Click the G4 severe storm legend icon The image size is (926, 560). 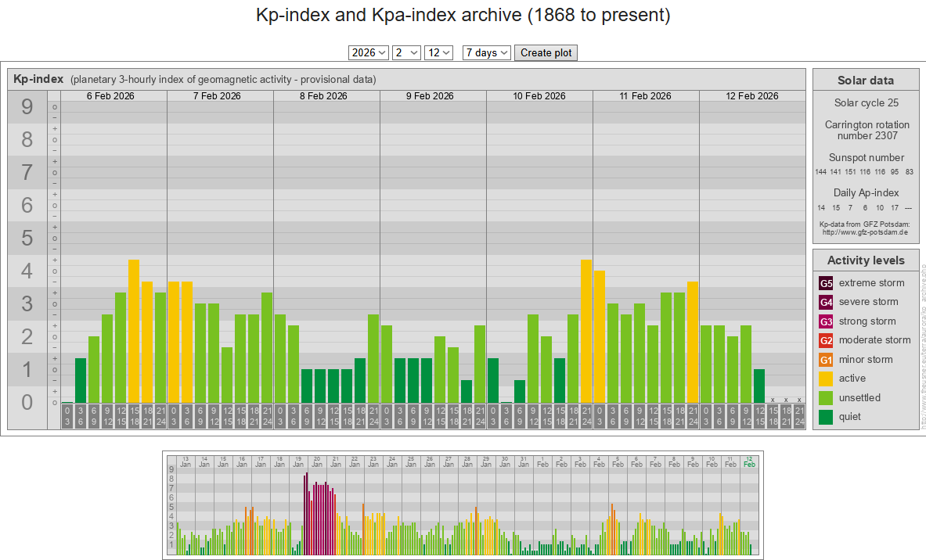(826, 302)
